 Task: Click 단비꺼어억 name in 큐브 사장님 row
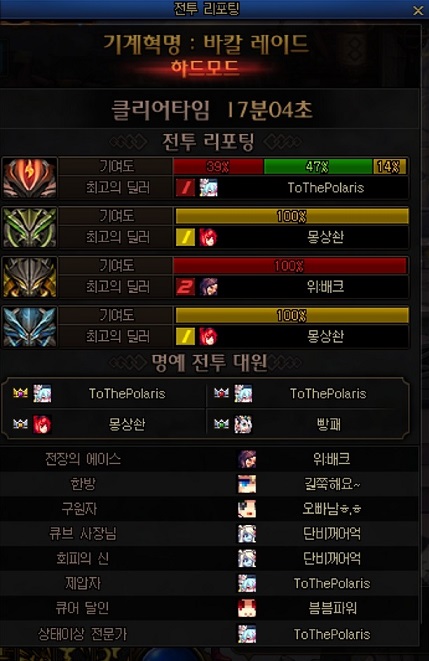tap(332, 534)
